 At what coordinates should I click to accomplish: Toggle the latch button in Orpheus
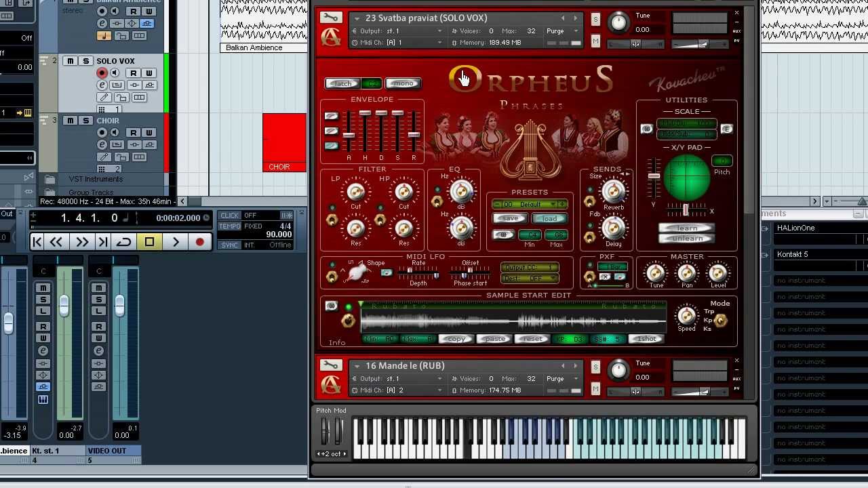click(342, 83)
